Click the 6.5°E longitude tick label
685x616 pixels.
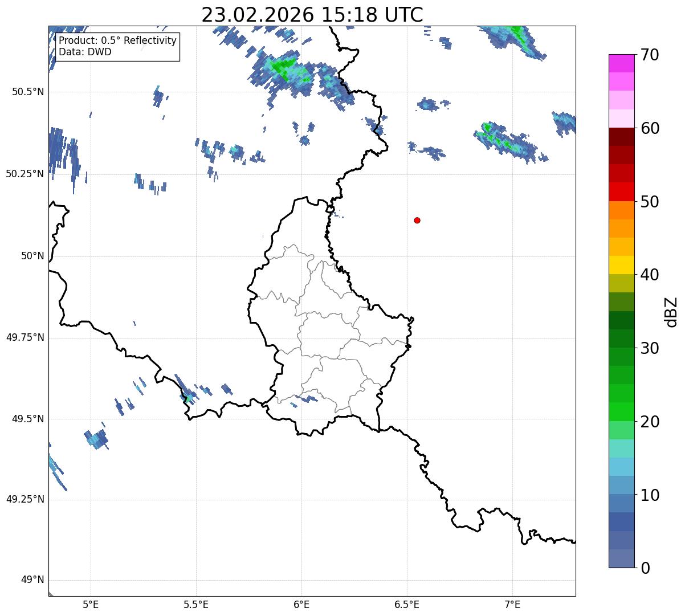[407, 604]
